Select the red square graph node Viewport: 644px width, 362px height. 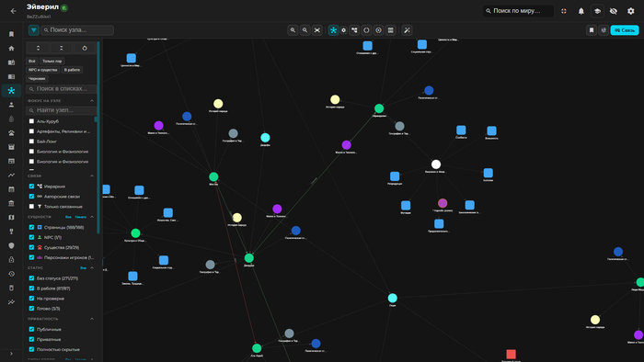click(x=511, y=354)
